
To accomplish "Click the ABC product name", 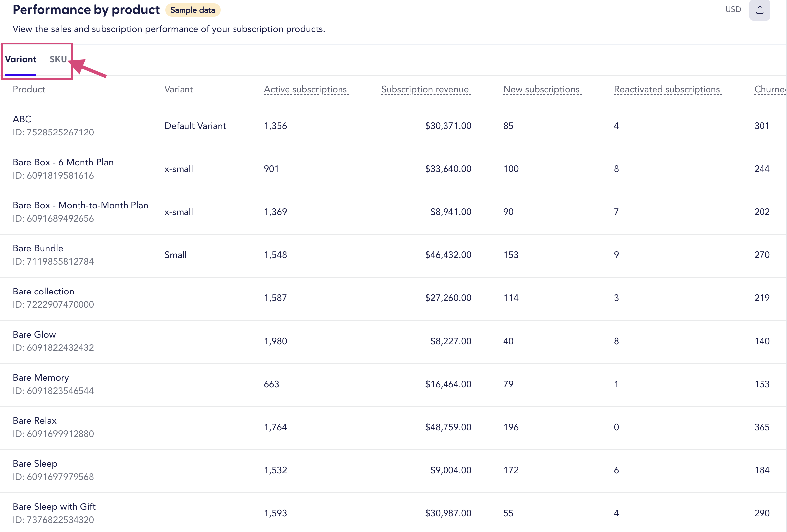I will [x=22, y=119].
